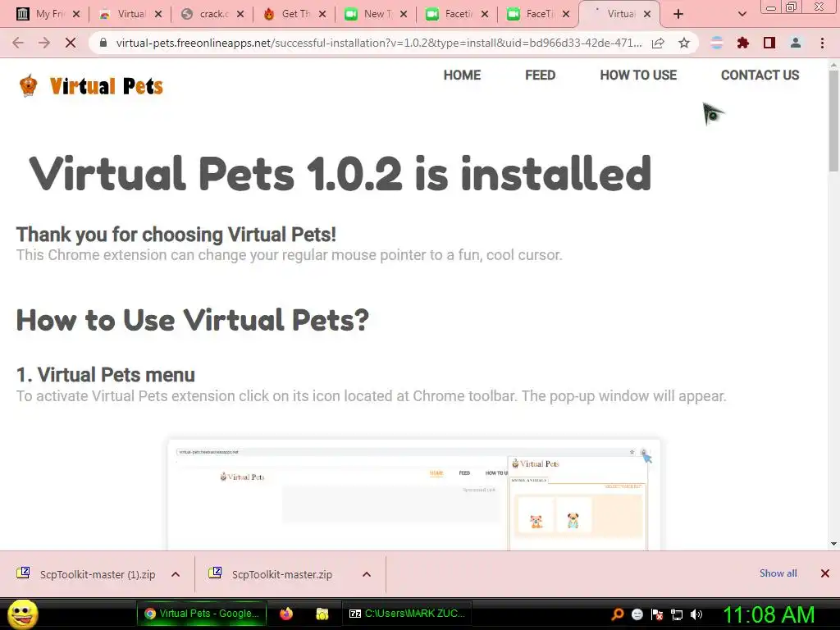Click the 11:08 AM taskbar clock

tap(769, 614)
